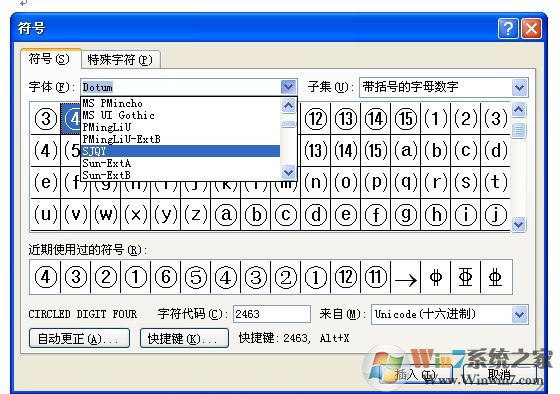Select parenthesized (1) in the symbol grid
The height and width of the screenshot is (394, 560).
436,119
